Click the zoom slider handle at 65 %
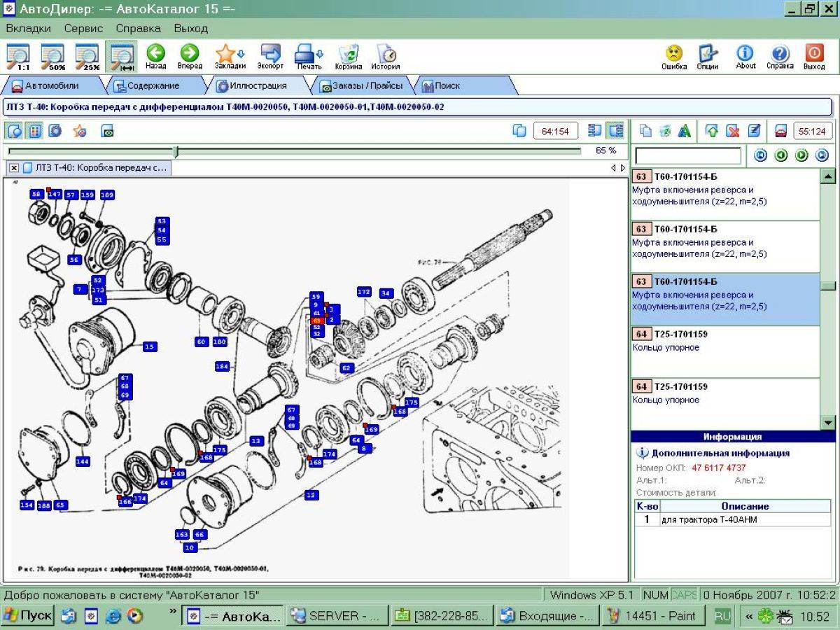 pos(176,151)
